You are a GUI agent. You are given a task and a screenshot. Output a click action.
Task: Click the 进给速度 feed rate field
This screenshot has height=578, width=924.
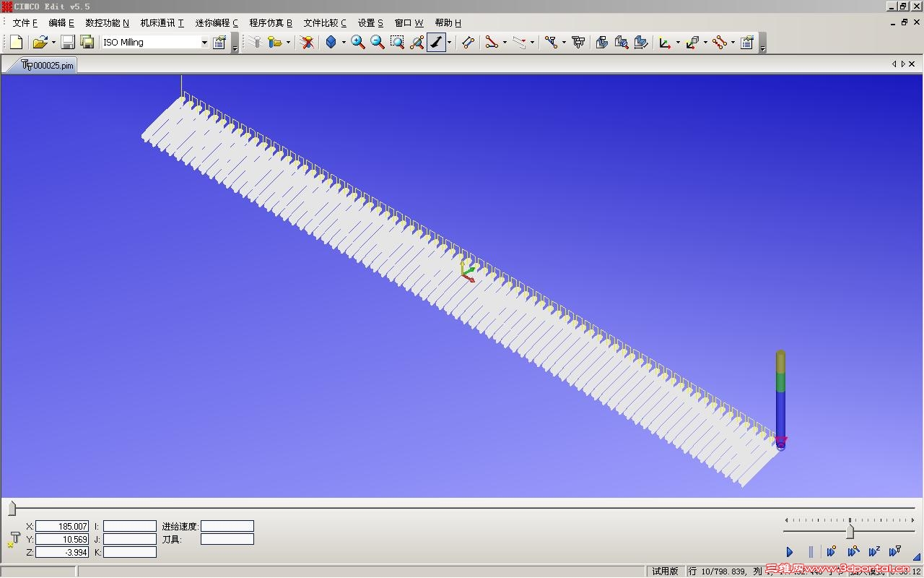pyautogui.click(x=227, y=526)
